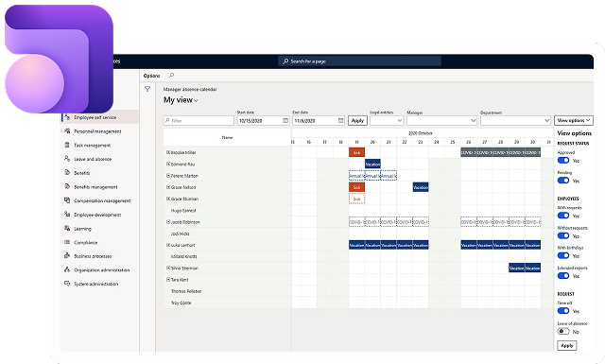This screenshot has width=605, height=364.
Task: Select Grace Nelson's Vacation entry on the 23rd
Action: pos(421,187)
